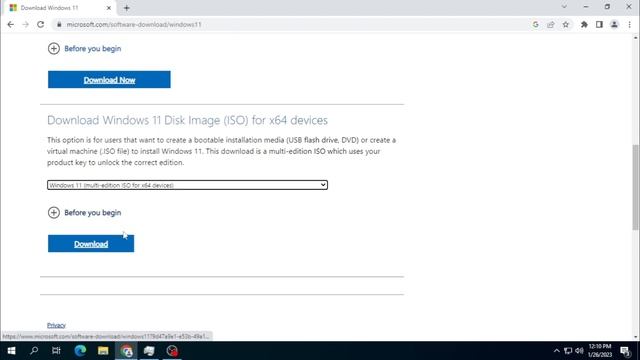Click the page vertical scrollbar thumb
The height and width of the screenshot is (360, 640).
tap(636, 187)
